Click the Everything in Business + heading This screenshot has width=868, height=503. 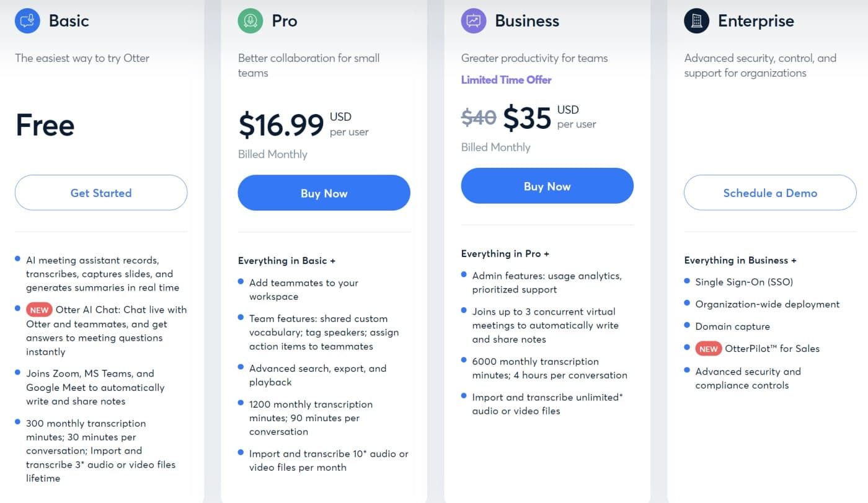point(740,260)
